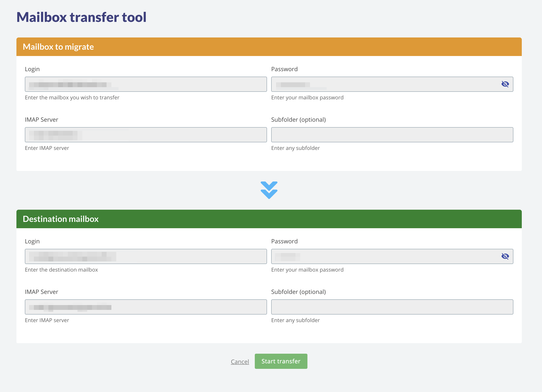542x392 pixels.
Task: Start the mailbox transfer process
Action: pos(281,361)
